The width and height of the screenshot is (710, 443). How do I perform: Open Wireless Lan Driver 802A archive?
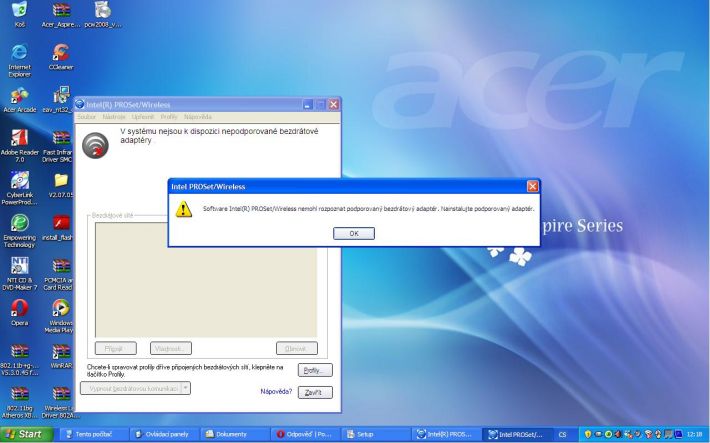pyautogui.click(x=60, y=402)
